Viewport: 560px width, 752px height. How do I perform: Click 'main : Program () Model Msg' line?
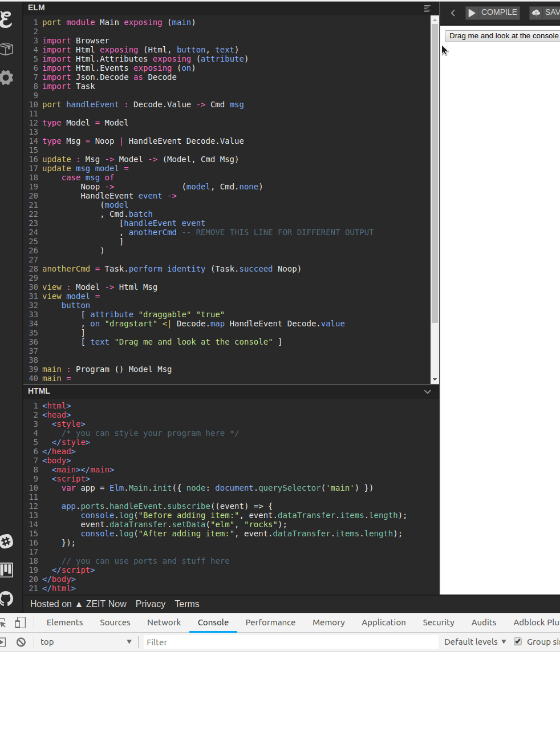click(107, 369)
